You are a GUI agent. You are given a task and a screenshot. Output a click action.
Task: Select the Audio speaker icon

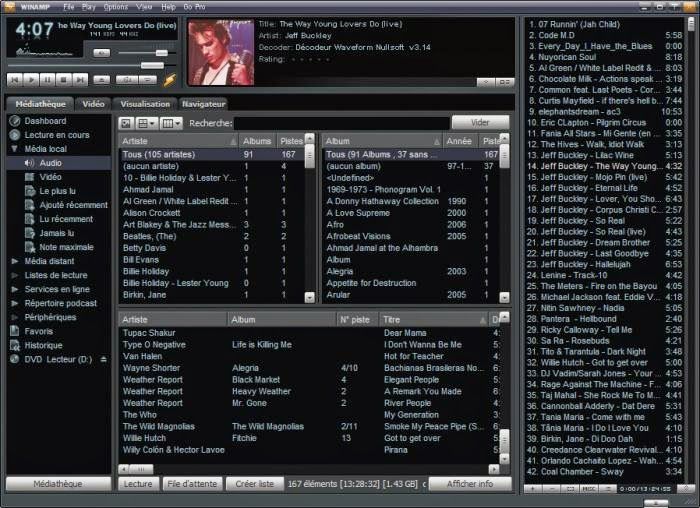pyautogui.click(x=29, y=163)
